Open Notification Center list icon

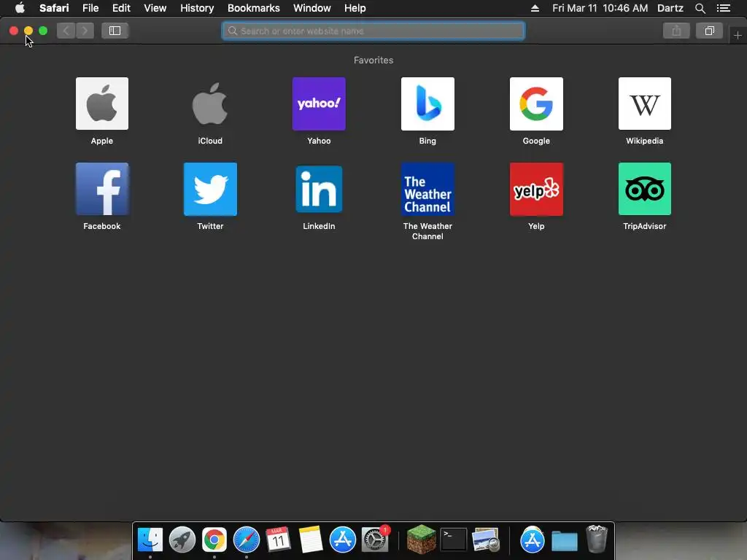(x=723, y=8)
